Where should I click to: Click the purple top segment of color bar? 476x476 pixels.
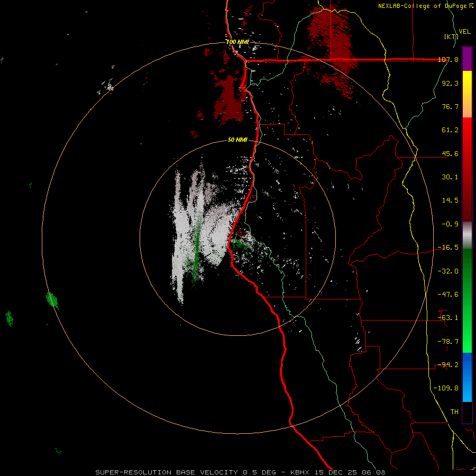click(x=467, y=59)
